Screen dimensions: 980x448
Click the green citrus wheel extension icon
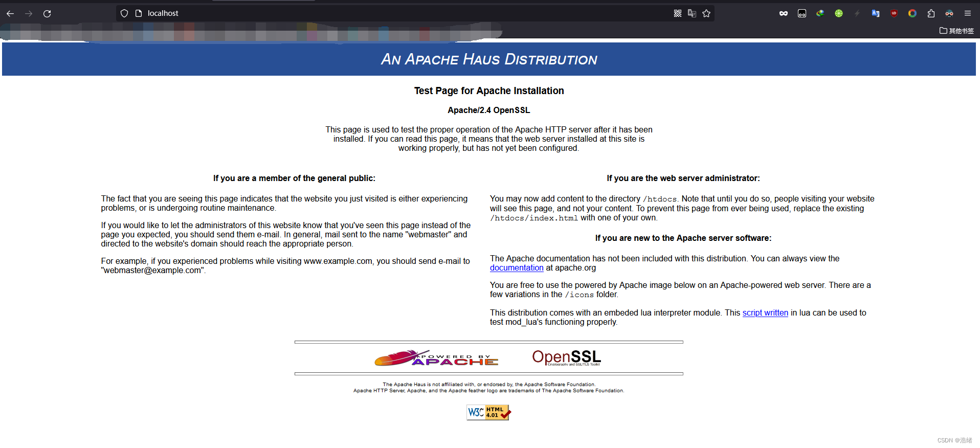(x=839, y=13)
